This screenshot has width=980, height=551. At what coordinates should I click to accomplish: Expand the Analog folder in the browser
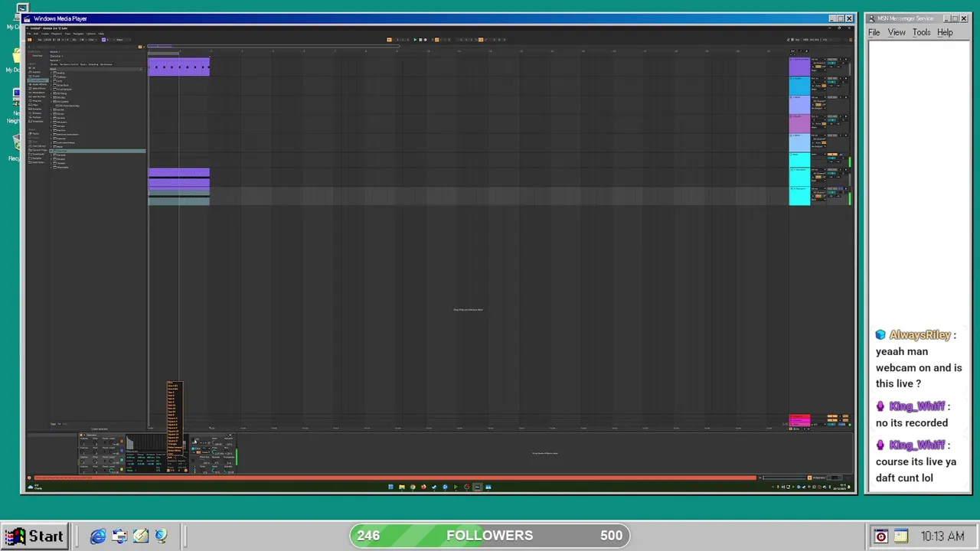coord(51,73)
